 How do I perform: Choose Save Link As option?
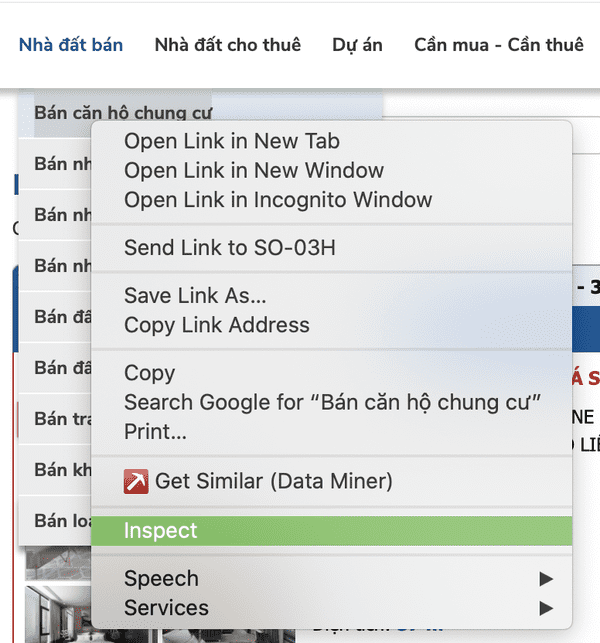(195, 296)
